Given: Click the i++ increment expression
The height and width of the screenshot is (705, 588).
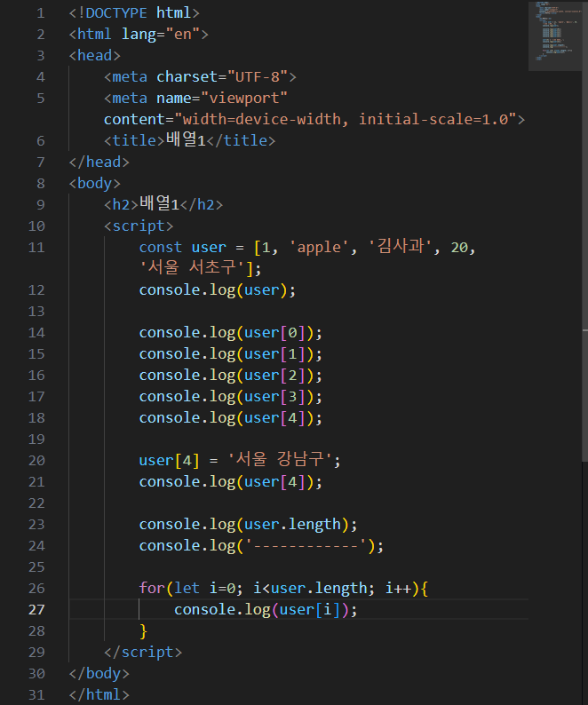Looking at the screenshot, I should pos(398,588).
